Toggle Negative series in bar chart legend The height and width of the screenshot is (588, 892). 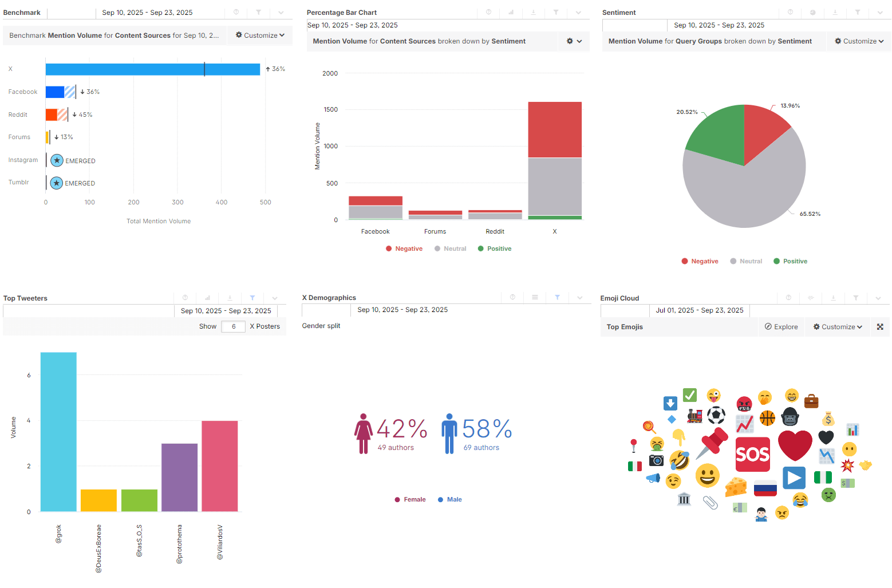point(404,248)
